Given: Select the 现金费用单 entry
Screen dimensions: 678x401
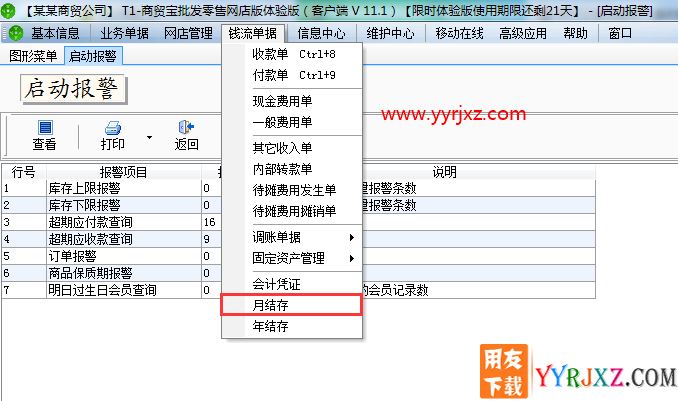Looking at the screenshot, I should pos(292,101).
